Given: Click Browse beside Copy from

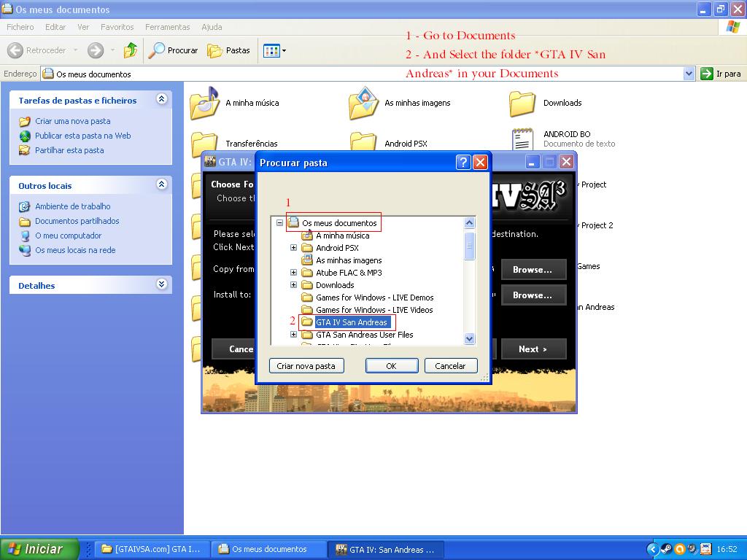Looking at the screenshot, I should pyautogui.click(x=533, y=270).
